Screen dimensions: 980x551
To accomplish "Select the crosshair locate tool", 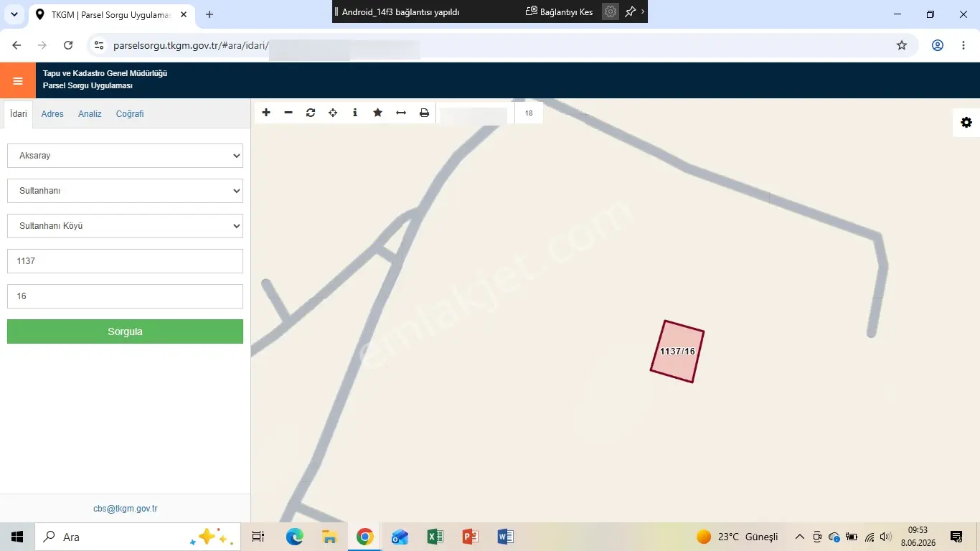I will 333,113.
